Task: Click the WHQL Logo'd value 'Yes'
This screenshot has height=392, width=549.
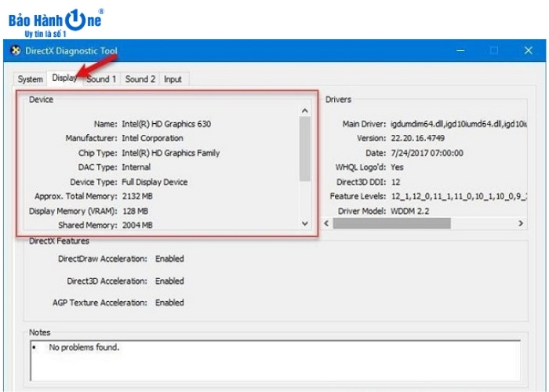Action: click(397, 167)
